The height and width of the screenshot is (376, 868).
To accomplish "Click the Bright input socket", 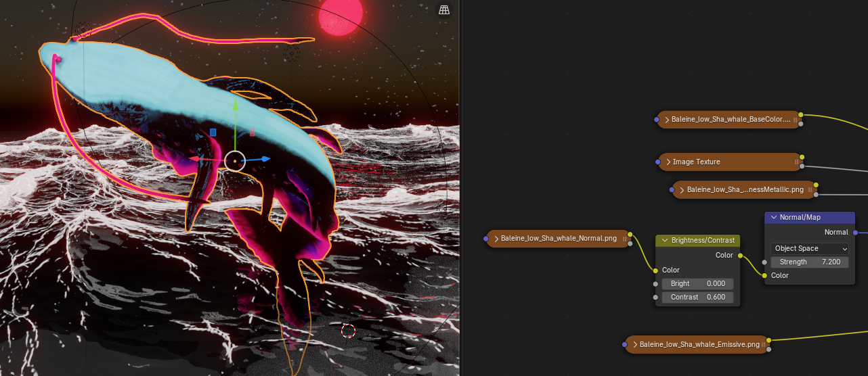I will click(x=655, y=283).
